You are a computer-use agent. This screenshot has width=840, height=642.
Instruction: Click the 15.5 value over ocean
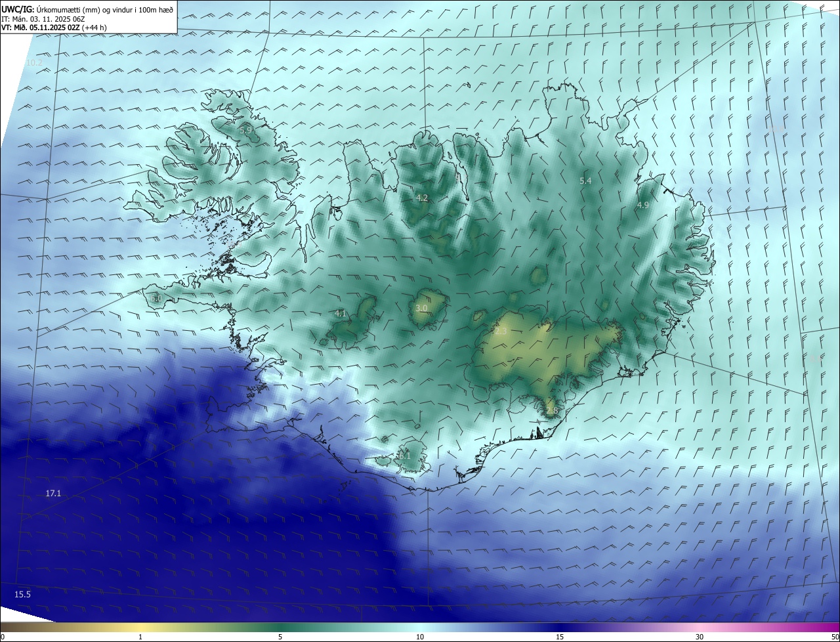coord(23,594)
